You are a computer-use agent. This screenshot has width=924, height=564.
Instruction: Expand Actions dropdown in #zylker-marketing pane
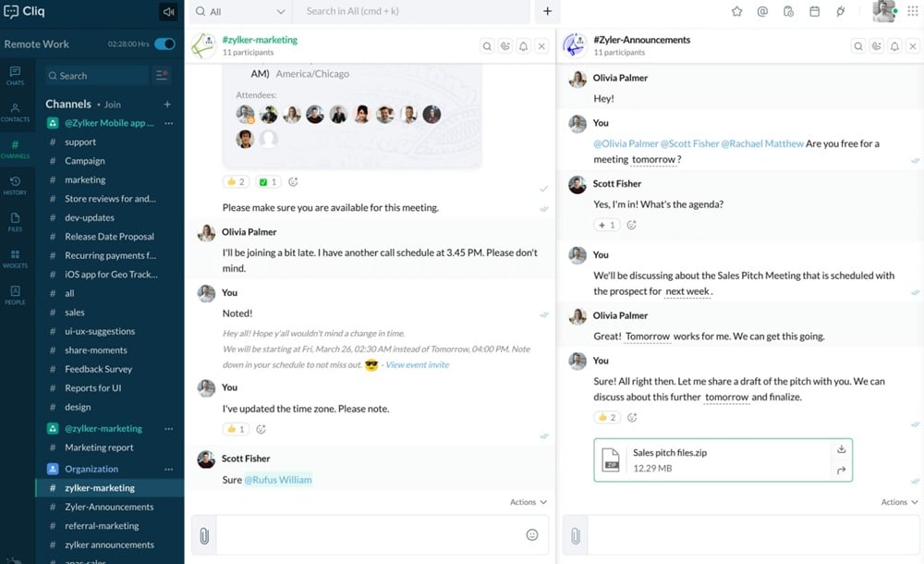click(x=528, y=502)
